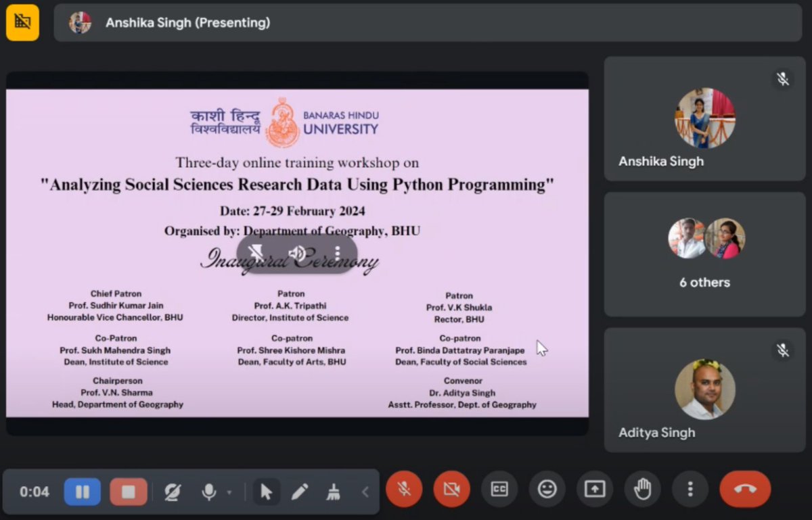This screenshot has width=812, height=520.
Task: Open the emoji reactions button
Action: [x=547, y=489]
